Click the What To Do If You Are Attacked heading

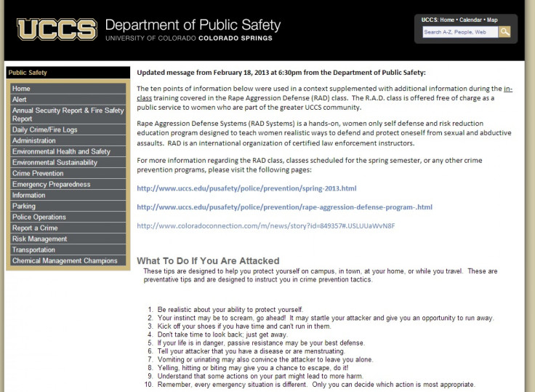[x=208, y=261]
